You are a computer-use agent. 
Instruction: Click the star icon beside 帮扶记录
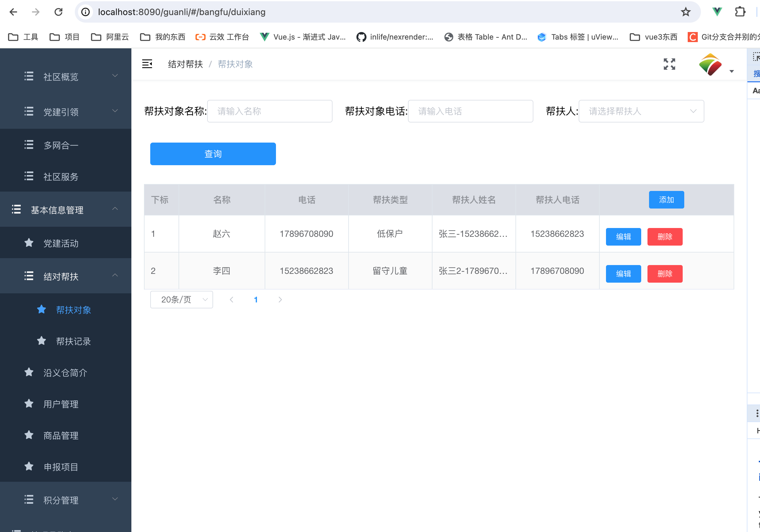point(41,341)
